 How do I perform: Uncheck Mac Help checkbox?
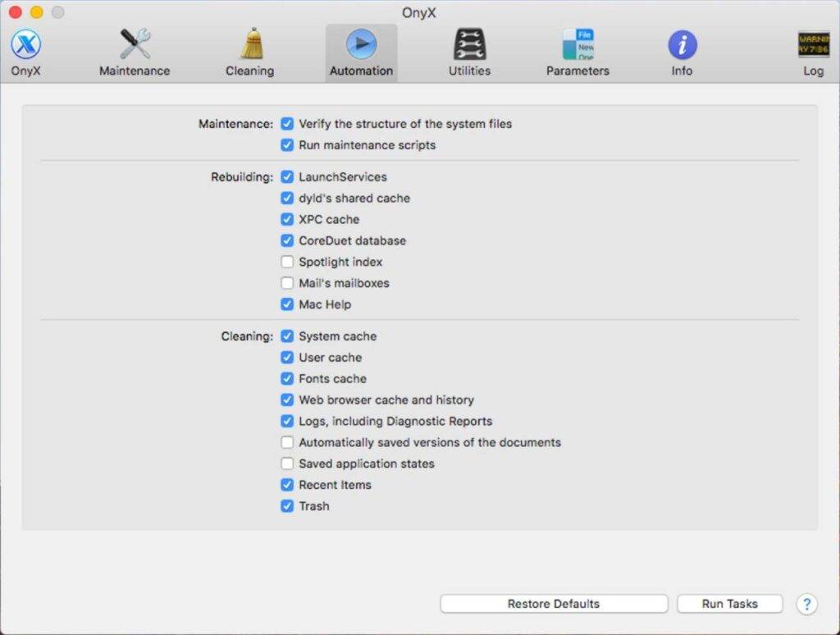[287, 304]
